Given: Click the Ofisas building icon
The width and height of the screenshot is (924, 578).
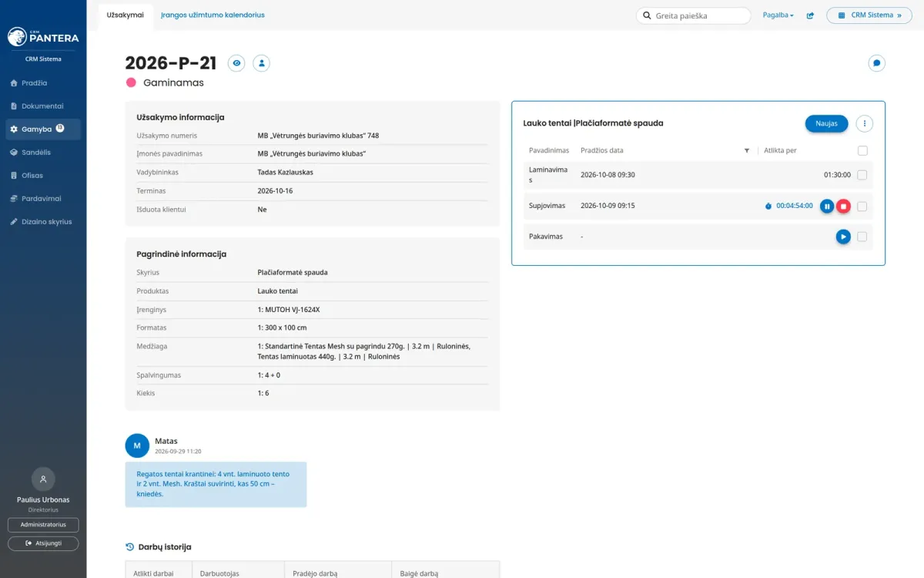Looking at the screenshot, I should [14, 176].
